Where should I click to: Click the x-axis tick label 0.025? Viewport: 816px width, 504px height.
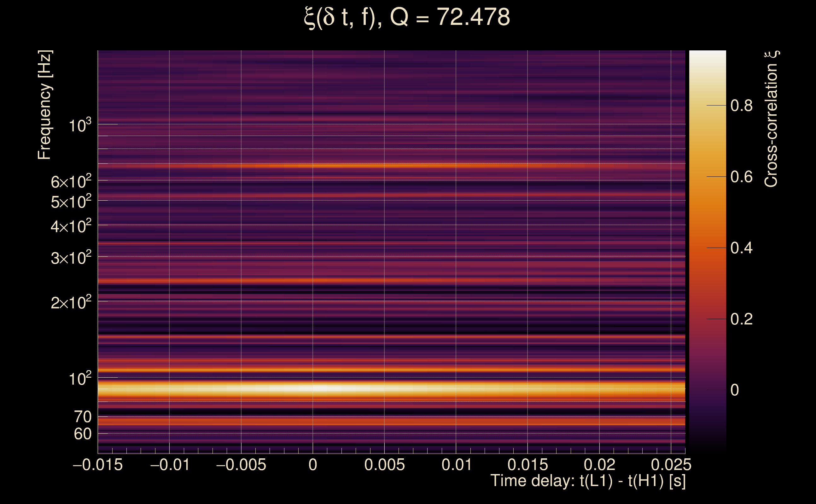click(x=671, y=465)
